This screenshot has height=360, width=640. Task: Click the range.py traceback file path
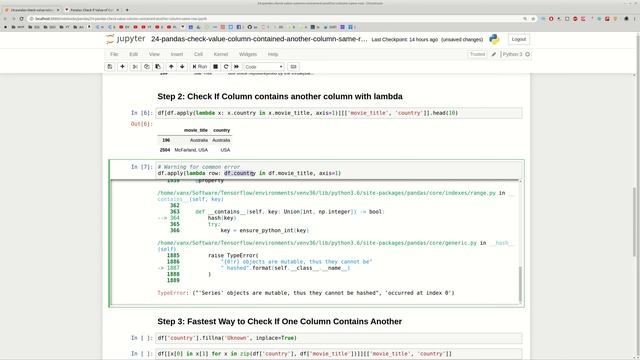[x=327, y=193]
